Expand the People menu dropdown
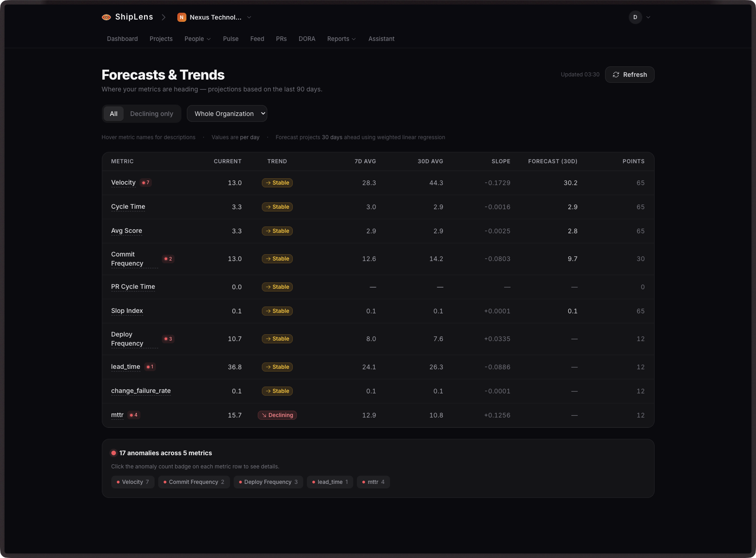This screenshot has width=756, height=558. [x=197, y=39]
